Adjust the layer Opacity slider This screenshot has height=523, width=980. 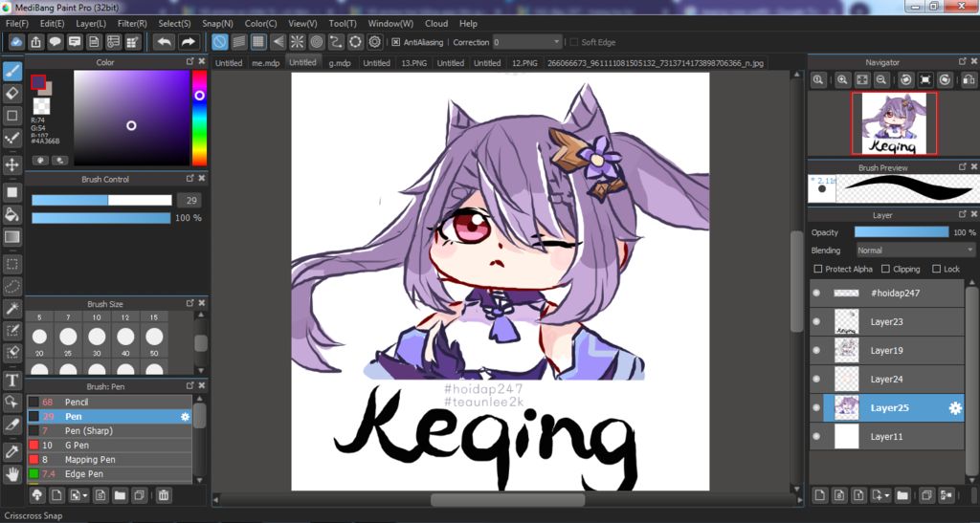(x=902, y=232)
